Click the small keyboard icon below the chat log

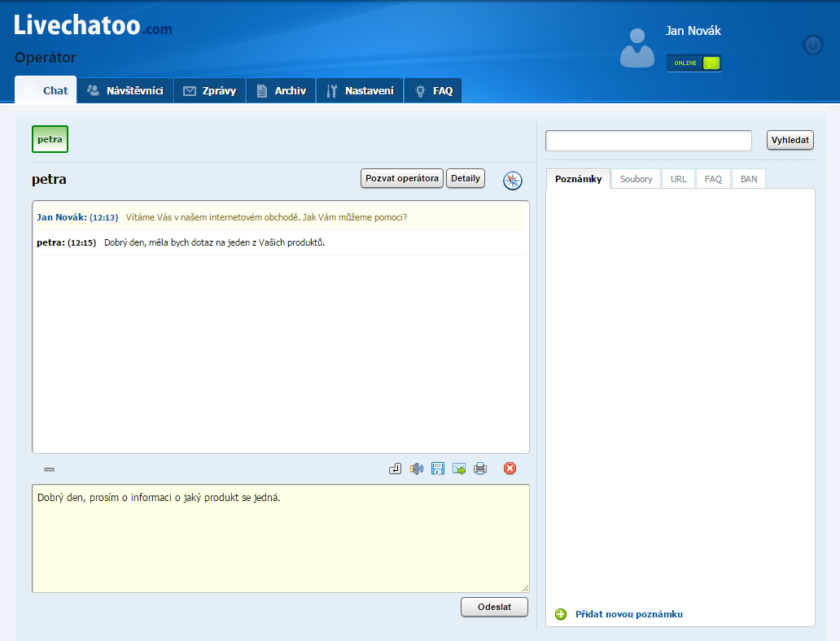(50, 469)
